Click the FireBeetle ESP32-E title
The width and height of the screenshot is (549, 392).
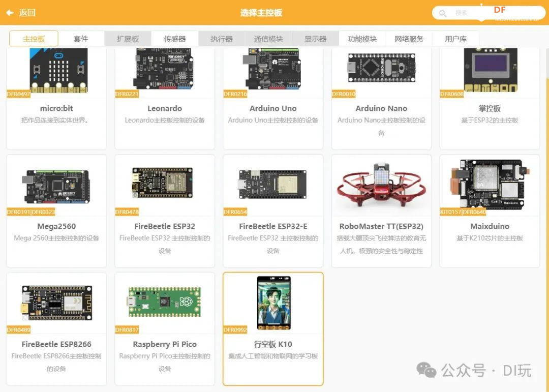pos(273,226)
